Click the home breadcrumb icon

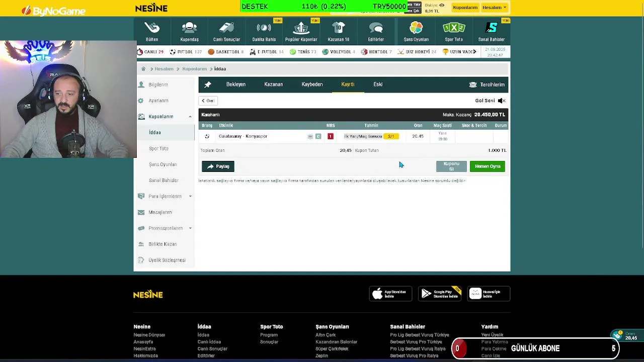coord(143,69)
